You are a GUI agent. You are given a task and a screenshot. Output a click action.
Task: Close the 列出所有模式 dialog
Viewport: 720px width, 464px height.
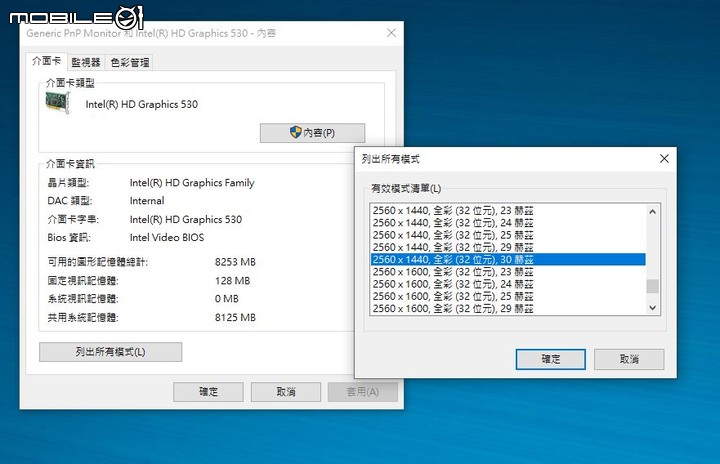664,158
